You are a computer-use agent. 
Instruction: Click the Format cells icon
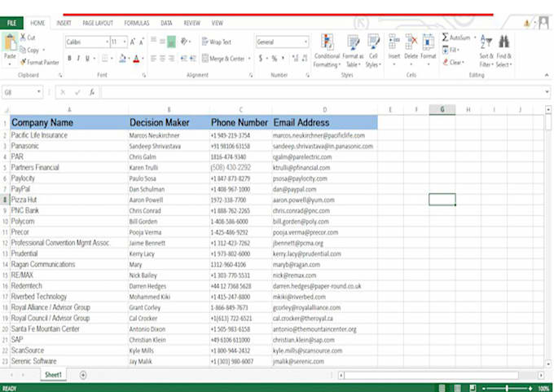tap(429, 42)
